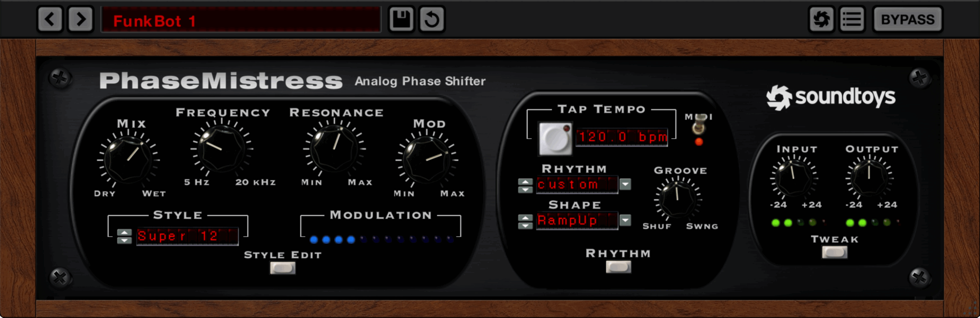The width and height of the screenshot is (980, 318).
Task: Click the Super 12 style display
Action: [x=188, y=236]
